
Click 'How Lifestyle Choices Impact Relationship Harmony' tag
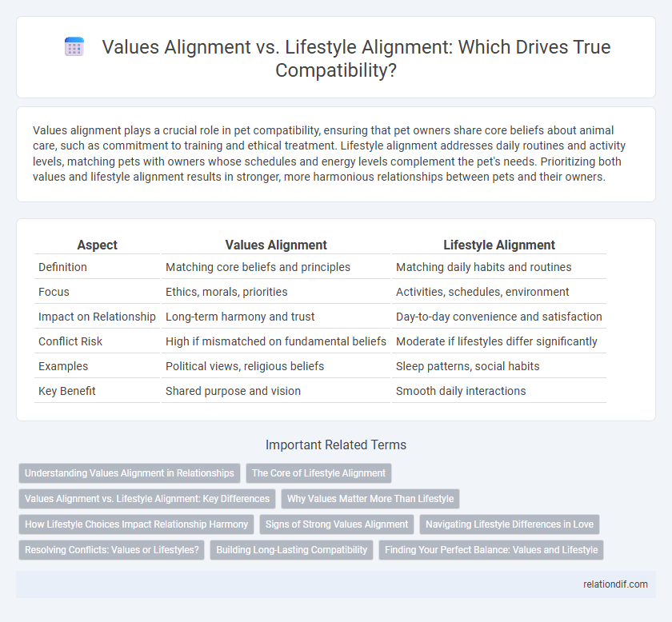pos(136,524)
